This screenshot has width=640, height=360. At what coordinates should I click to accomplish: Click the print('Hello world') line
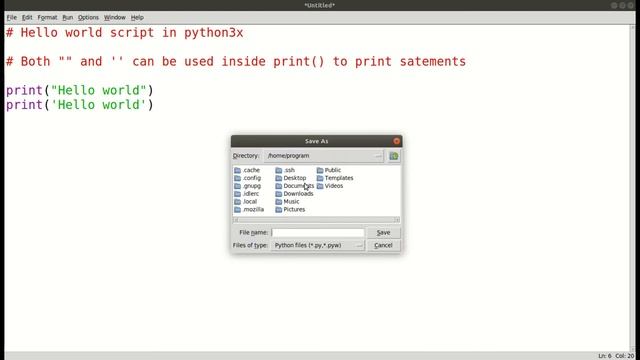[x=80, y=105]
